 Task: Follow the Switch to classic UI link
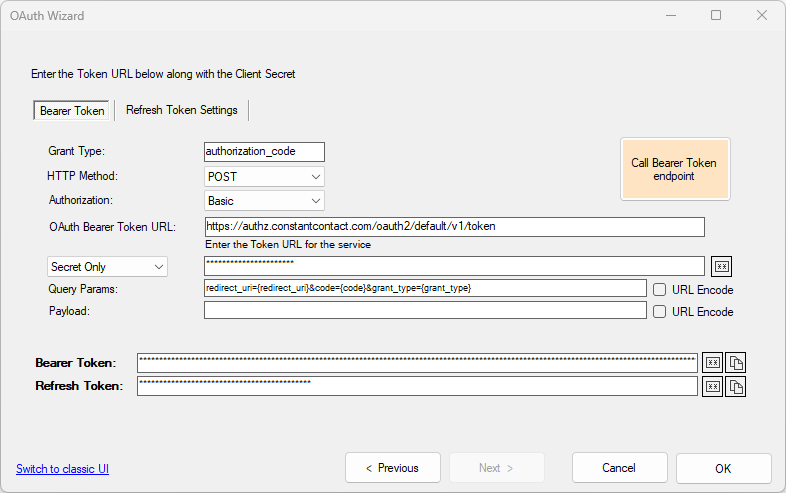[62, 469]
